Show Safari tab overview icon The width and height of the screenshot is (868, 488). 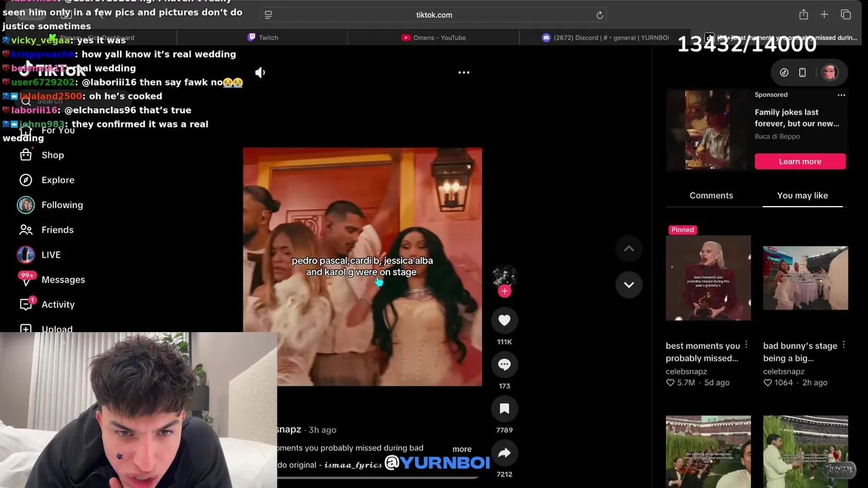(846, 14)
